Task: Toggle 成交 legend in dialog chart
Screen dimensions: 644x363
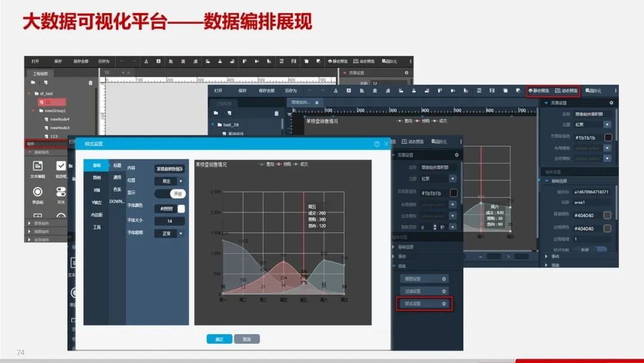Action: click(300, 164)
